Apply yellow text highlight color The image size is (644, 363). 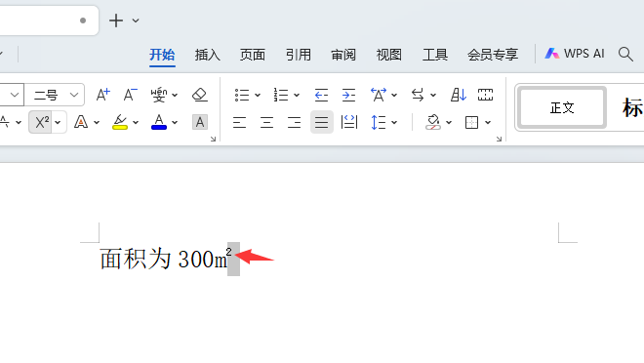pyautogui.click(x=120, y=122)
